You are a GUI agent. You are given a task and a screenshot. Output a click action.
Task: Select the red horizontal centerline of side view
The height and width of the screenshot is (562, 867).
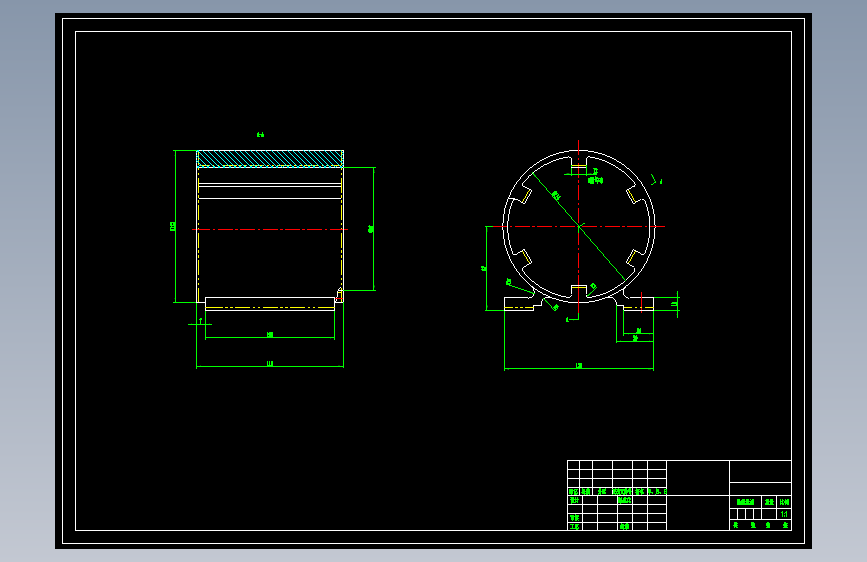click(x=270, y=229)
